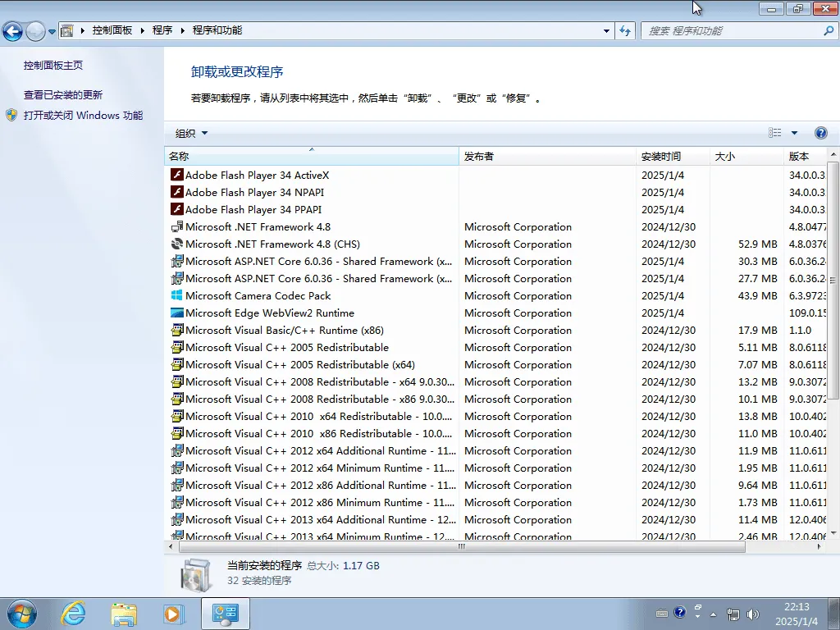Sort the list by 大小 column
Screen dimensions: 840x630
coord(746,157)
